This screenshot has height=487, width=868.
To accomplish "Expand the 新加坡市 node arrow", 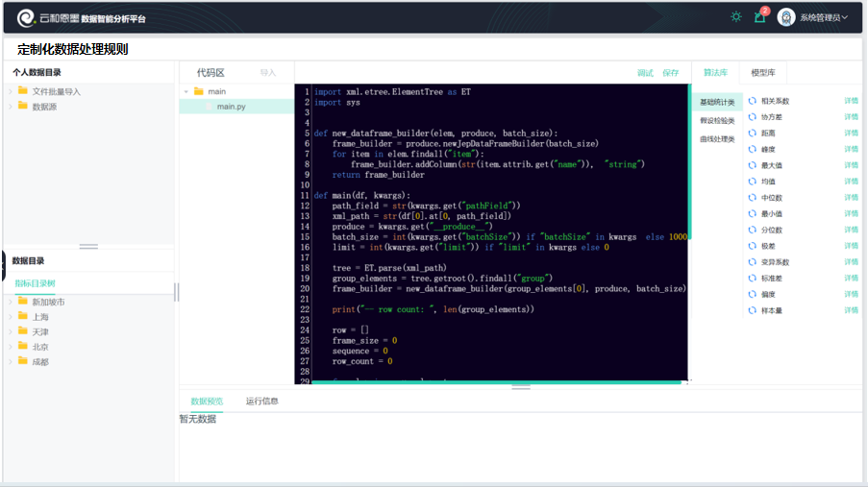I will [x=11, y=302].
